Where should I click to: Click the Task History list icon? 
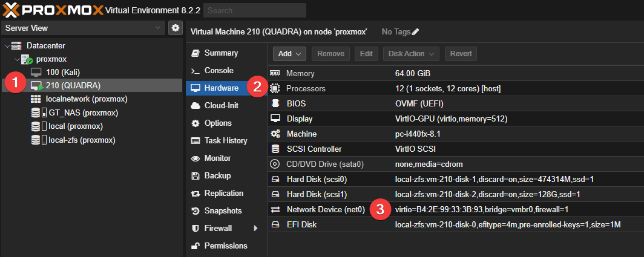195,141
